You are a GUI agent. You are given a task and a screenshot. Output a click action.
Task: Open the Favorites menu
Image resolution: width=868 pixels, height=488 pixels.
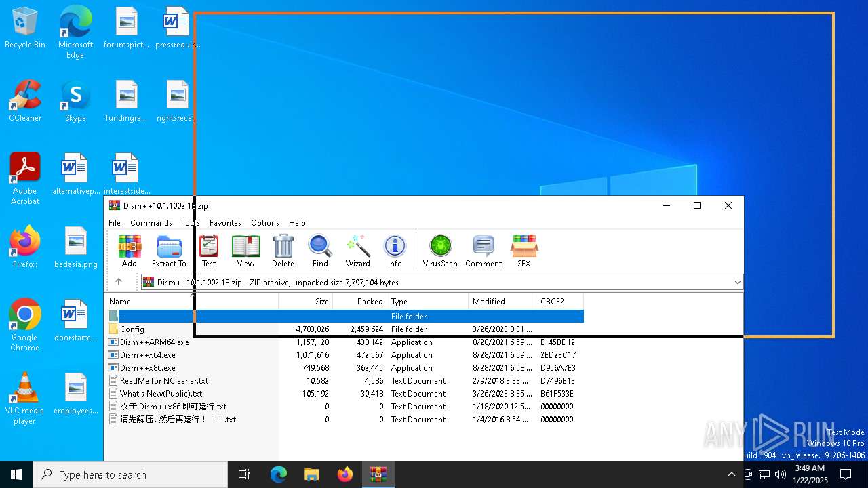tap(225, 222)
